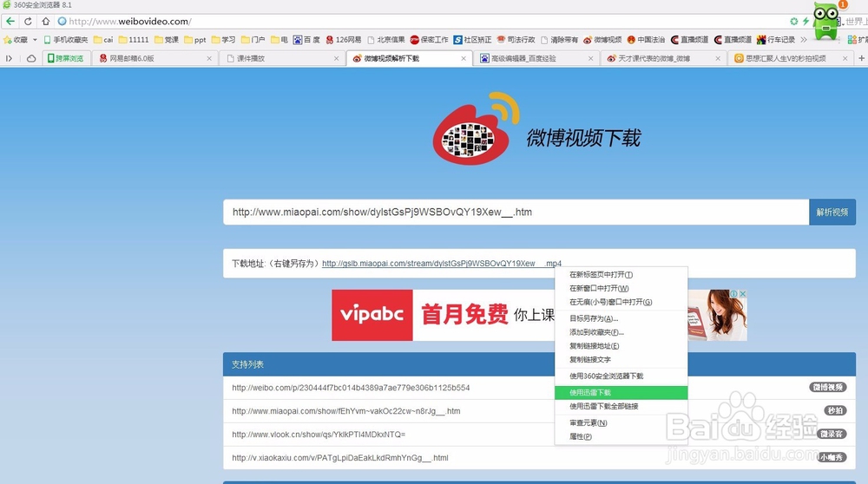Open the 微博视频 bookmark

603,40
